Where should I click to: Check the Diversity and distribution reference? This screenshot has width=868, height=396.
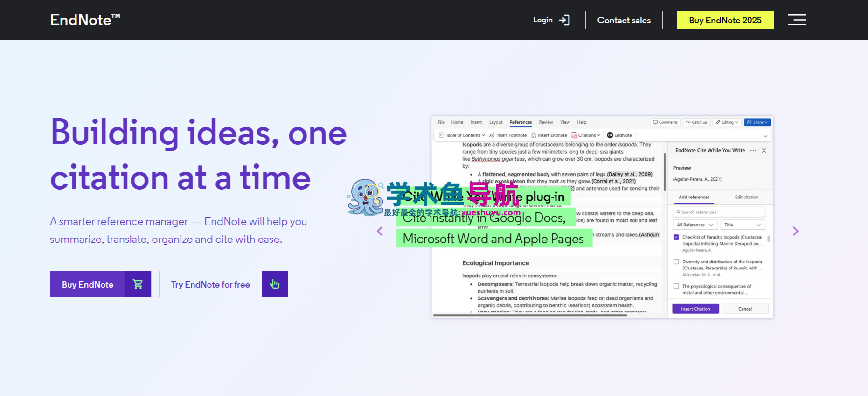(676, 262)
